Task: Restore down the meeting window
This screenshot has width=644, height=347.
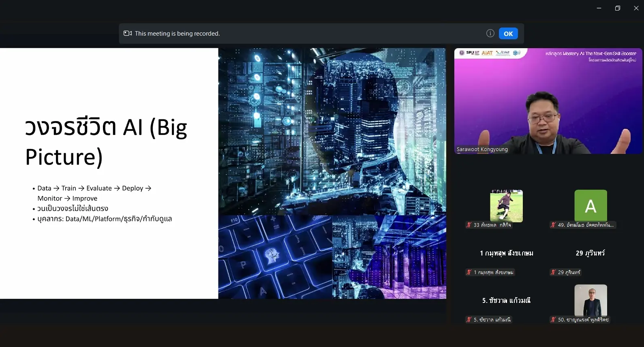Action: pos(617,8)
